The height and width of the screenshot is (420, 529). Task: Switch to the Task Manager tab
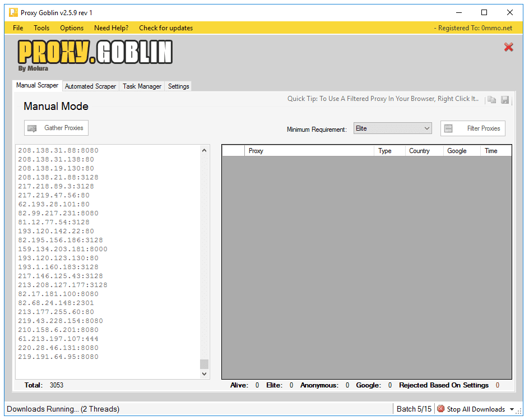(x=142, y=86)
